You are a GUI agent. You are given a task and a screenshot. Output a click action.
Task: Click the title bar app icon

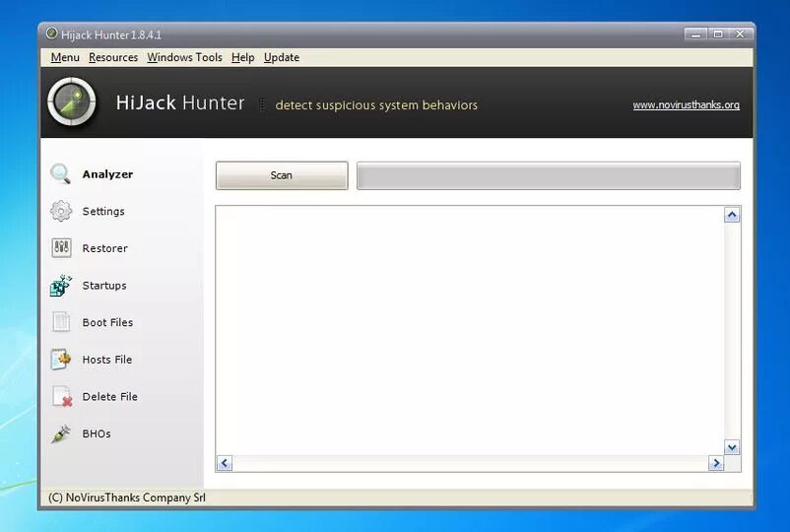coord(51,33)
